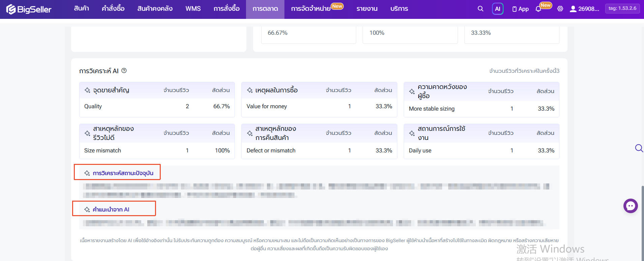Open the AI assistant button in the header
This screenshot has width=644, height=261.
click(498, 9)
